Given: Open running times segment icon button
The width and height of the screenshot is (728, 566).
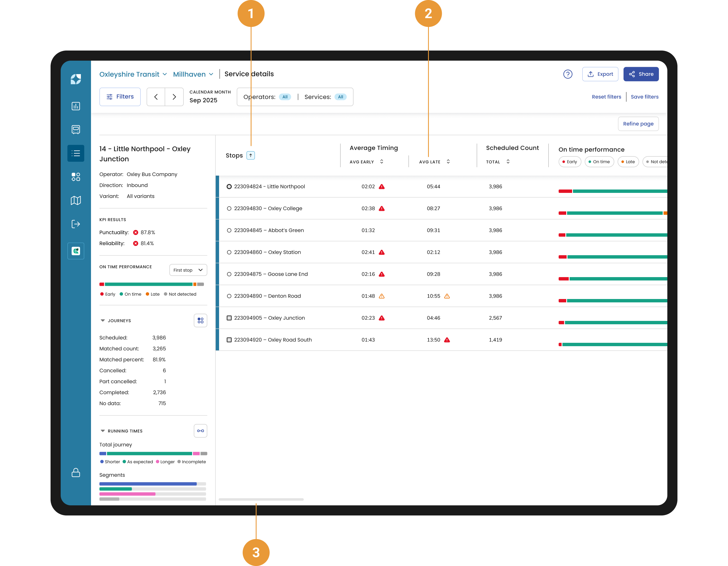Looking at the screenshot, I should coord(200,431).
